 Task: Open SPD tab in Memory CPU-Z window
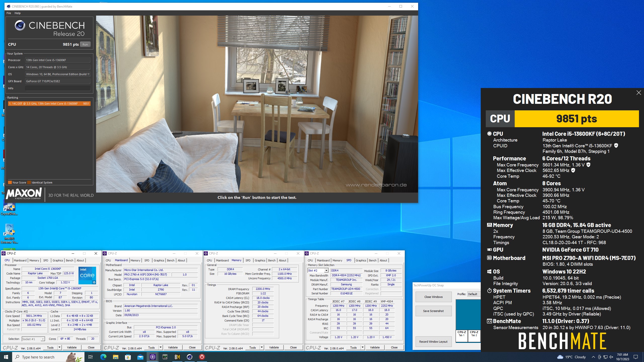click(x=248, y=260)
